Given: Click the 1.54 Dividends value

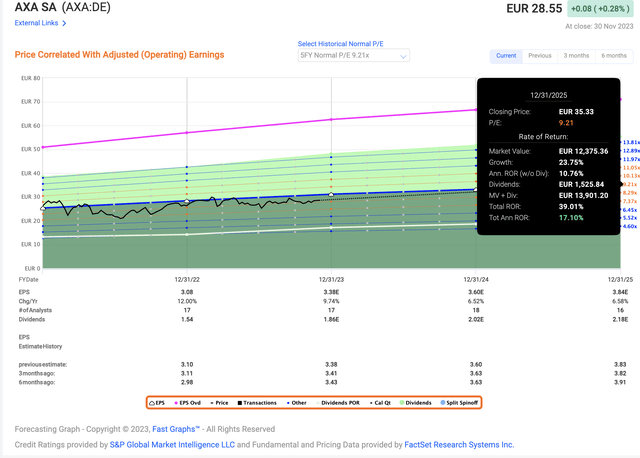Looking at the screenshot, I should [187, 319].
